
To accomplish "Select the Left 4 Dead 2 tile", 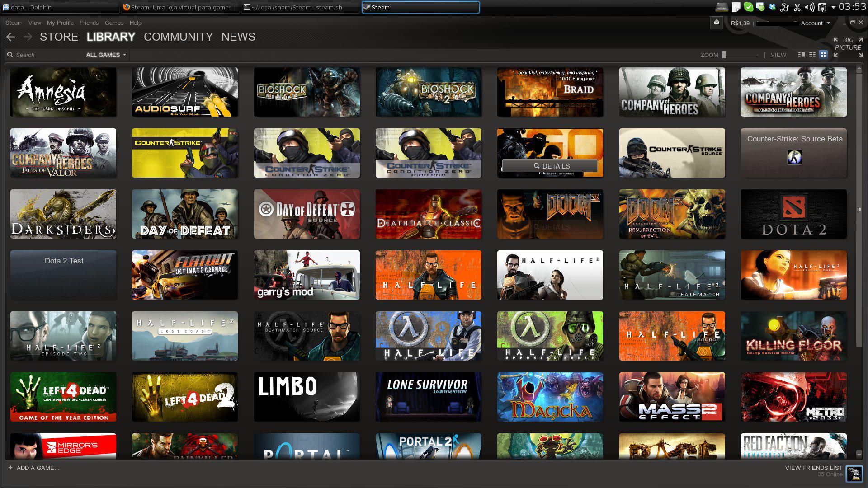I will (x=185, y=397).
